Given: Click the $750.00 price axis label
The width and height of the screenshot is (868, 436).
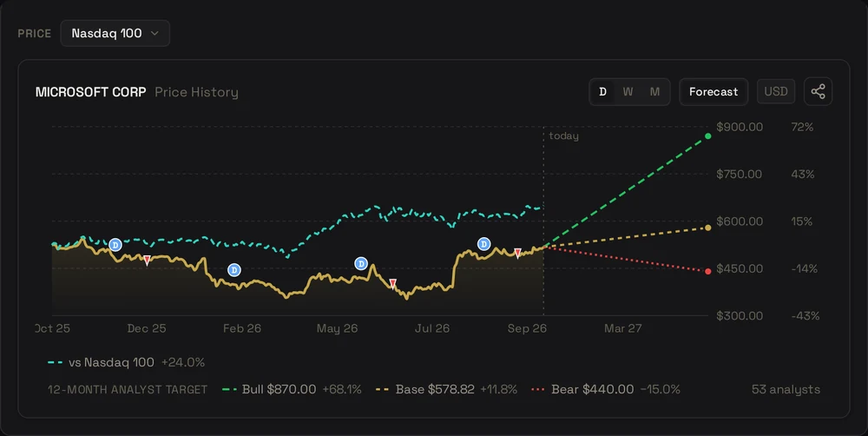Looking at the screenshot, I should (739, 174).
